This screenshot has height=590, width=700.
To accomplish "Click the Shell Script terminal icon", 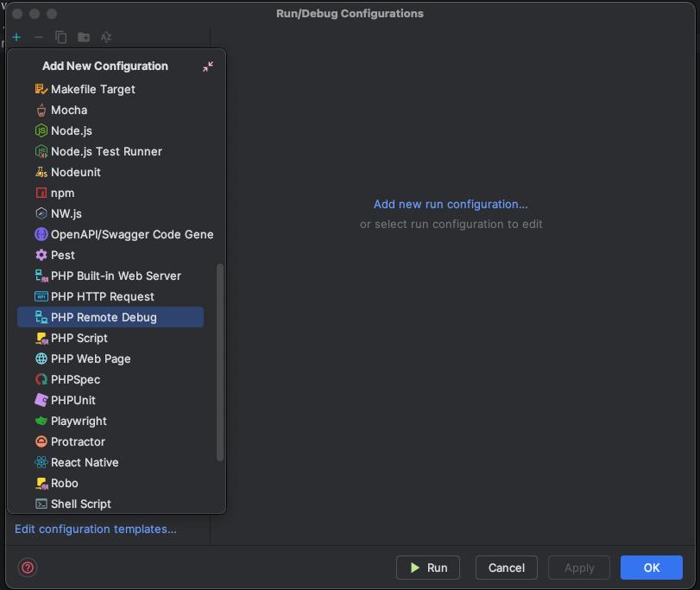I will tap(41, 504).
